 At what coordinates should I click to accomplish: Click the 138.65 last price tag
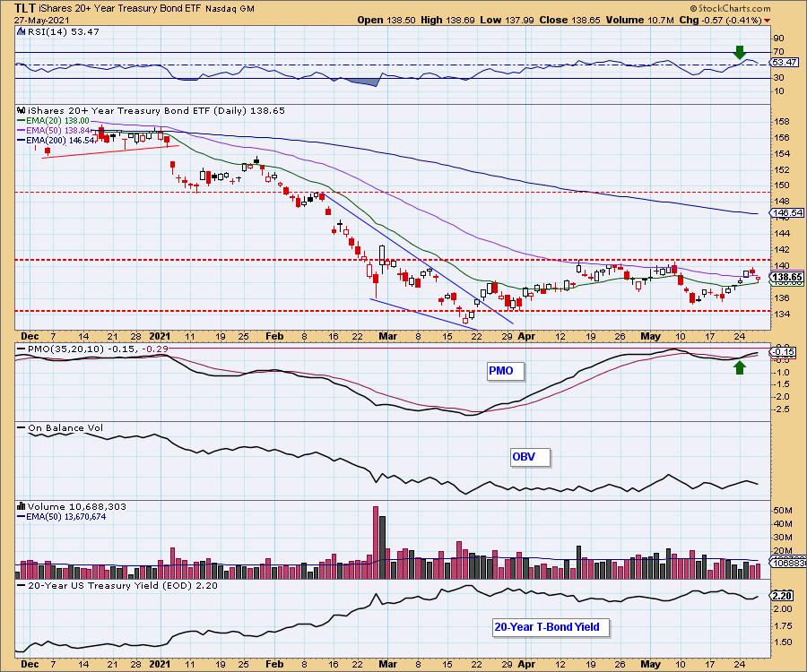tap(787, 277)
